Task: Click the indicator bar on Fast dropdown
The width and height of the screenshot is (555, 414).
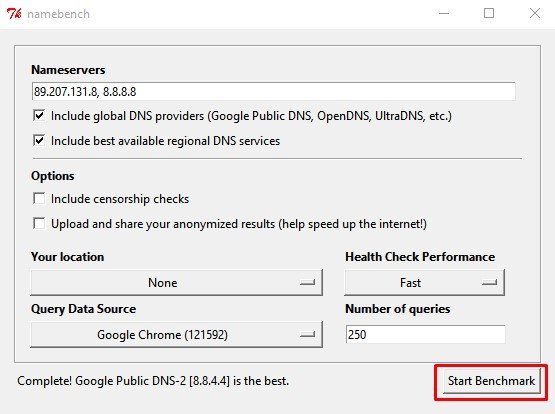Action: (x=490, y=283)
